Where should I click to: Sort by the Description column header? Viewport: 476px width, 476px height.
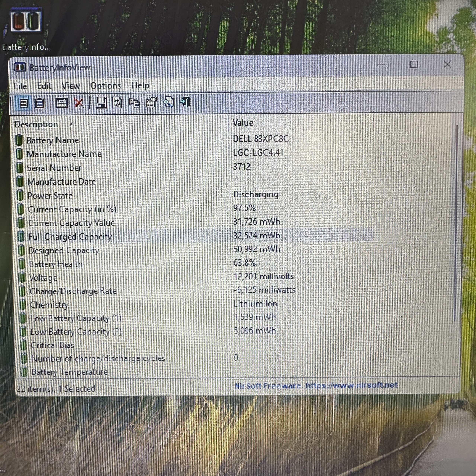(x=36, y=124)
